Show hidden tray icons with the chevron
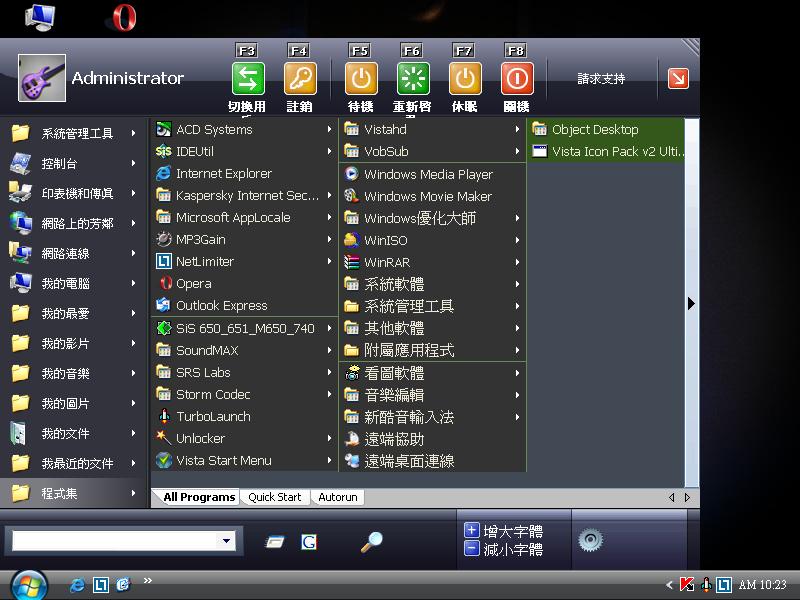The image size is (800, 600). [669, 585]
